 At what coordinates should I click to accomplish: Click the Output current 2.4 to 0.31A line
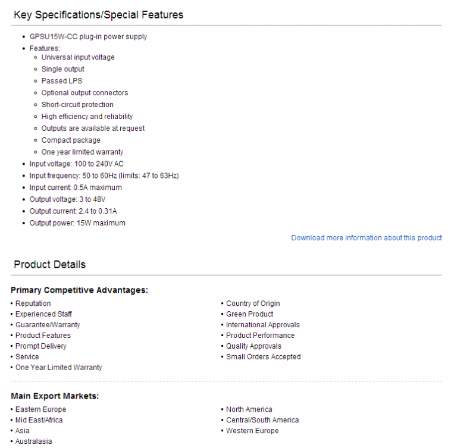point(73,211)
